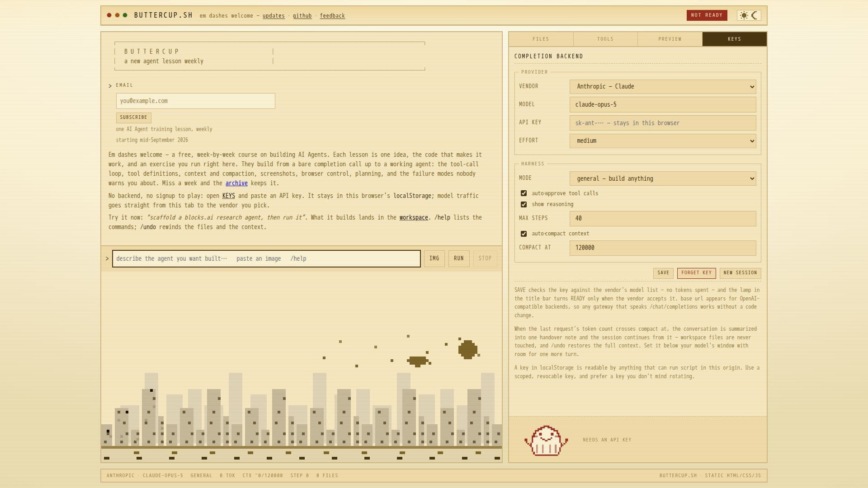Click the cupcake mascot icon

pyautogui.click(x=546, y=441)
